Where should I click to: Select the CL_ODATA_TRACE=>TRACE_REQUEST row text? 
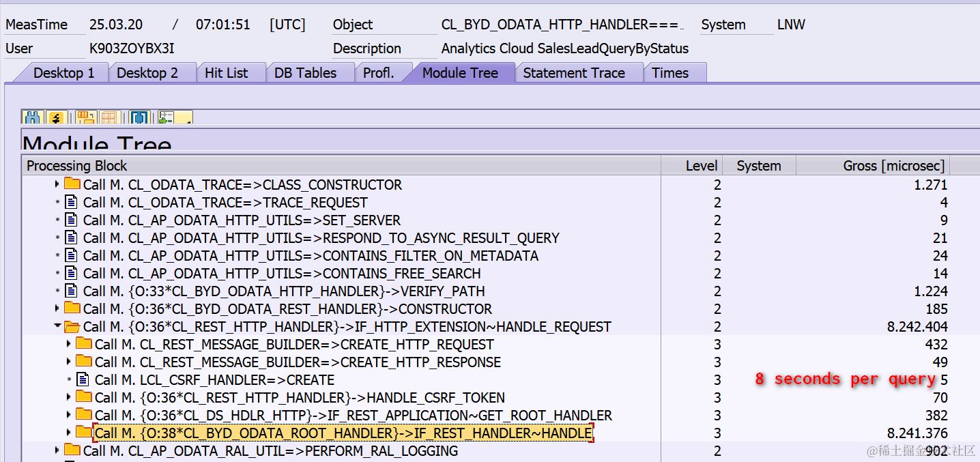click(x=225, y=203)
